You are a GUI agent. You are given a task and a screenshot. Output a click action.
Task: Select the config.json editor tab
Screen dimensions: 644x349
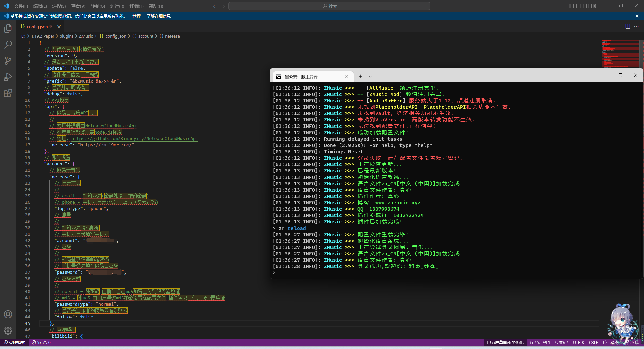click(40, 27)
